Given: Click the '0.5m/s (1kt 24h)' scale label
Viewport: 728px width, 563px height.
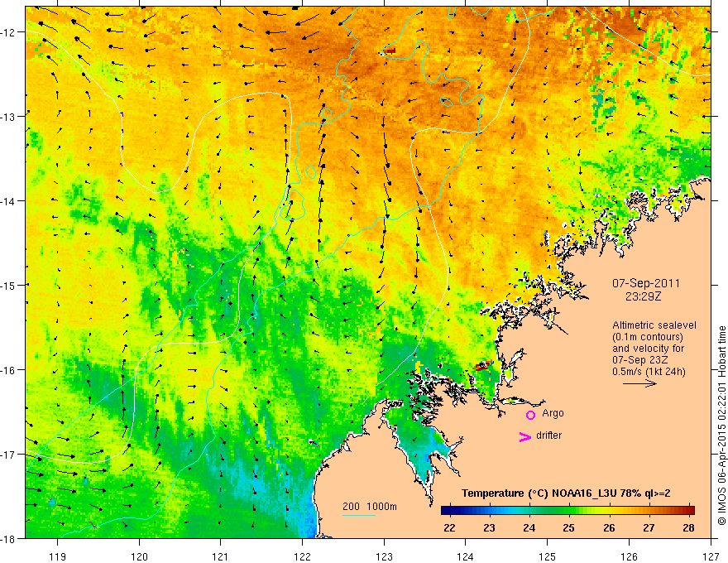Looking at the screenshot, I should pyautogui.click(x=649, y=372).
